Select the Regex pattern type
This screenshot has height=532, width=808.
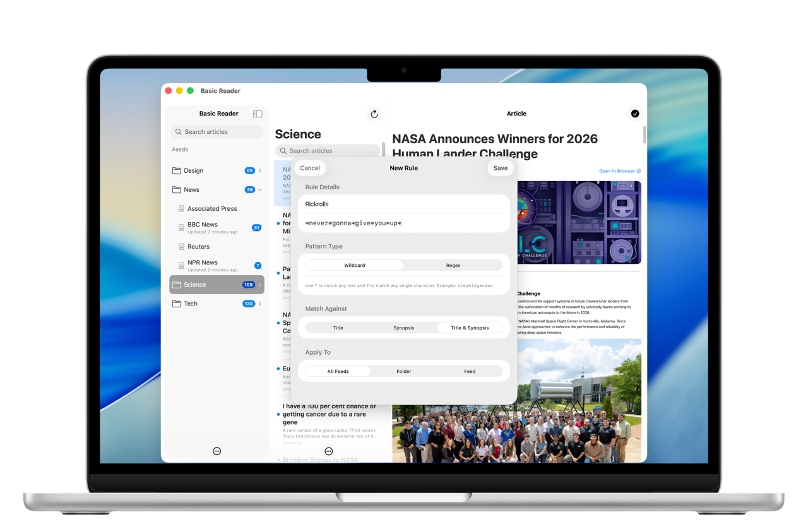click(453, 266)
